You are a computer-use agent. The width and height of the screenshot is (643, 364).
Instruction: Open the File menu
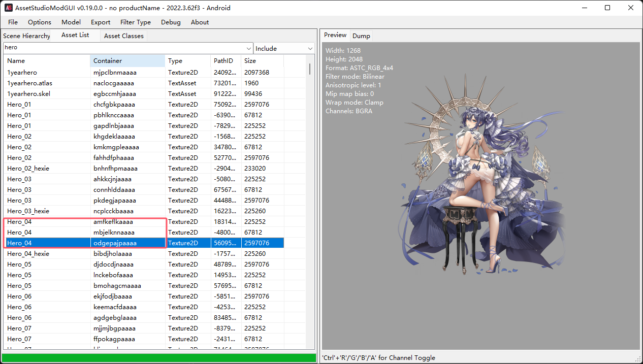pyautogui.click(x=13, y=22)
